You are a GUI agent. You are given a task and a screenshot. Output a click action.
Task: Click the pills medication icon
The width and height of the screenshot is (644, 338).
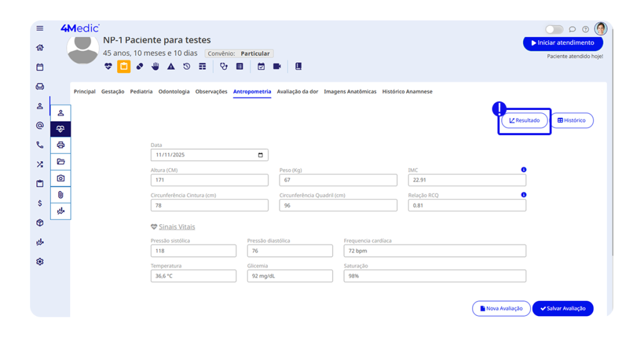[140, 66]
